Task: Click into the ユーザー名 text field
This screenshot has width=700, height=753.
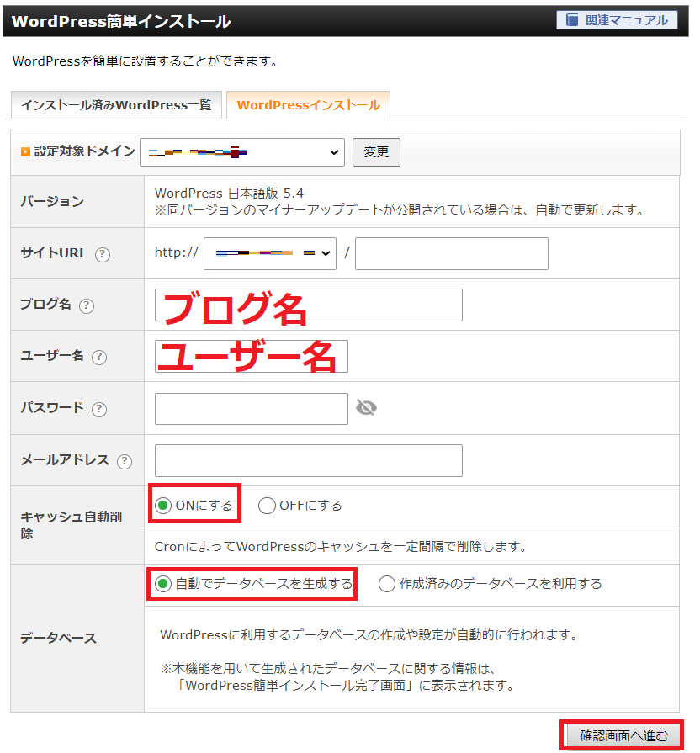Action: [x=251, y=357]
